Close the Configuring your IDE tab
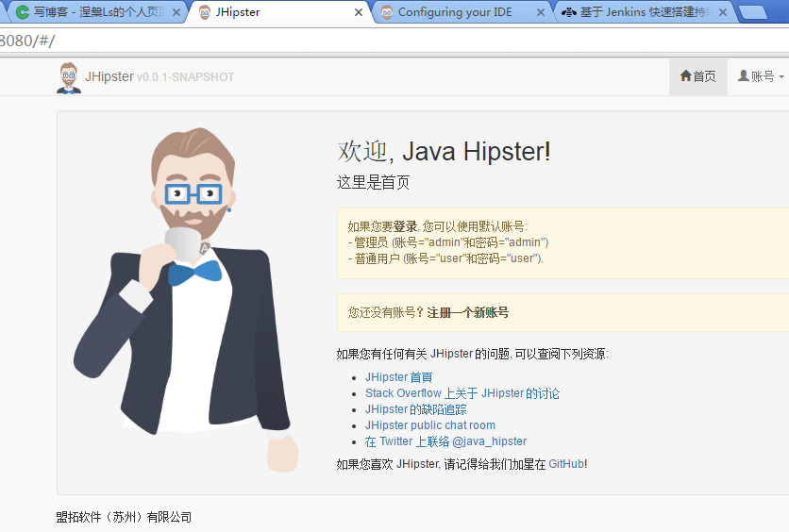 540,12
